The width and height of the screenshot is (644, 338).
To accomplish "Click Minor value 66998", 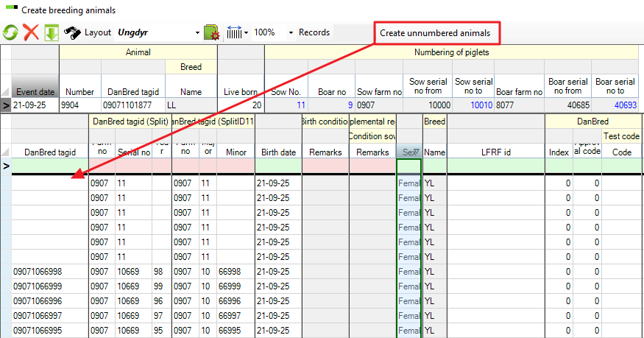I will (x=236, y=272).
